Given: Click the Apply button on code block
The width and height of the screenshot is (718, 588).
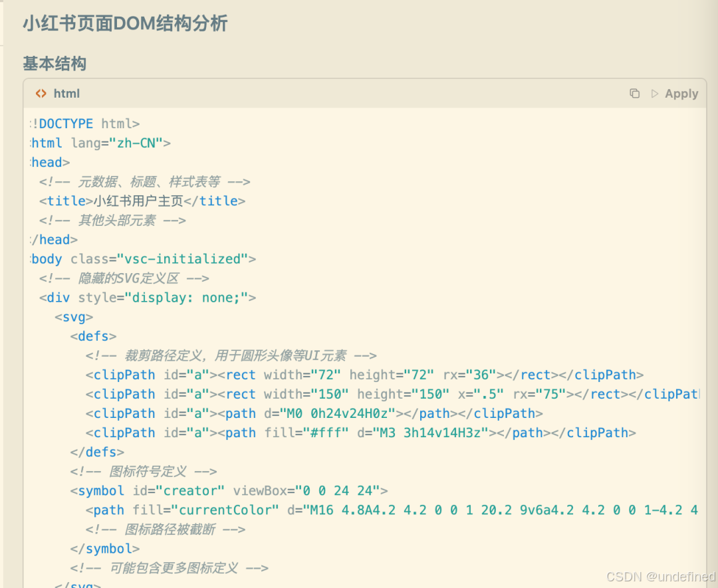Looking at the screenshot, I should [681, 94].
